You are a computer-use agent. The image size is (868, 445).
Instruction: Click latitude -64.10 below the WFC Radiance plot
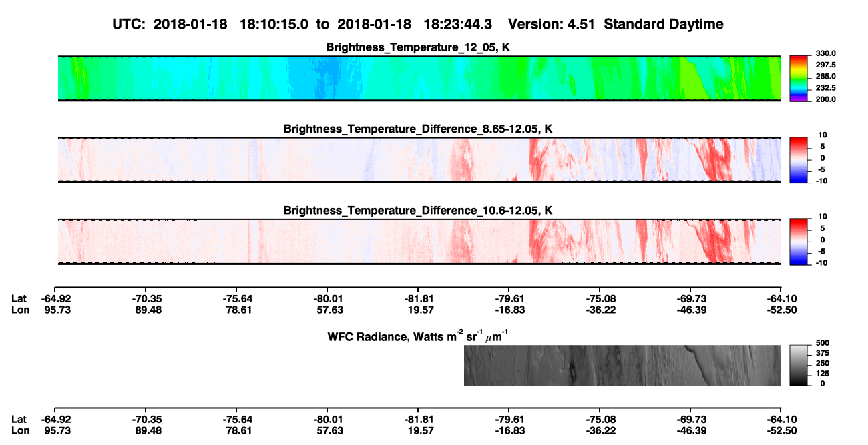point(781,419)
